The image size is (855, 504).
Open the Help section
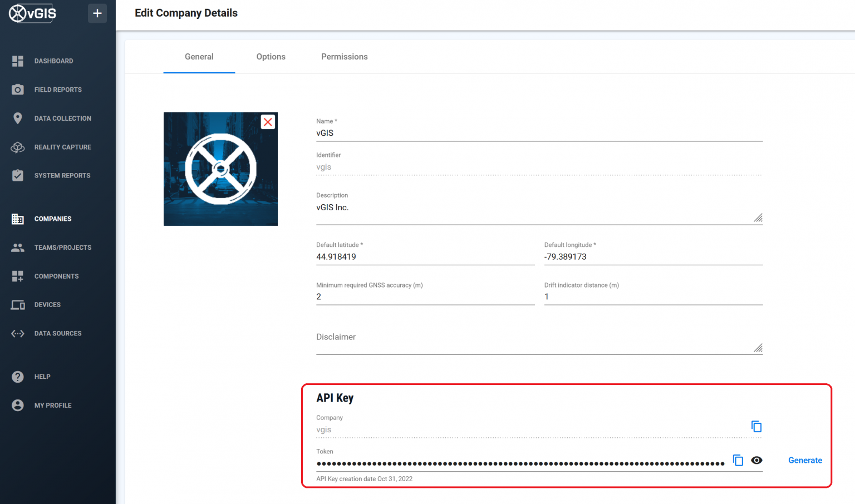[x=42, y=377]
